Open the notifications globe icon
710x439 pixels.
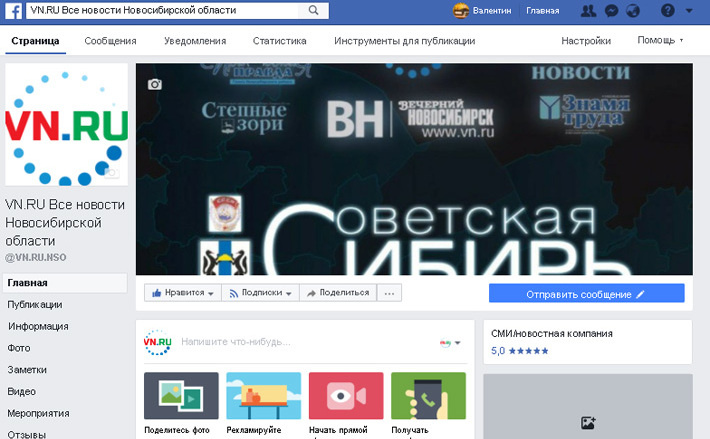click(633, 10)
